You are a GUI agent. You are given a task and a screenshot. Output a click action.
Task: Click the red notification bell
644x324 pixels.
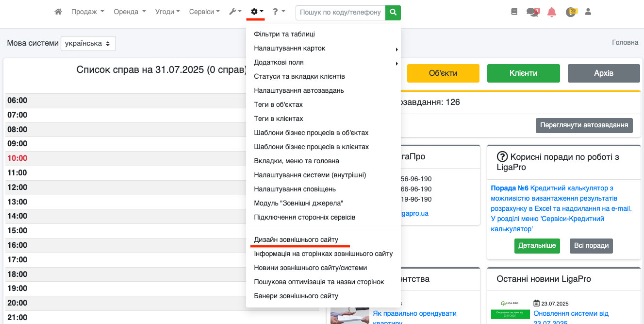point(551,12)
